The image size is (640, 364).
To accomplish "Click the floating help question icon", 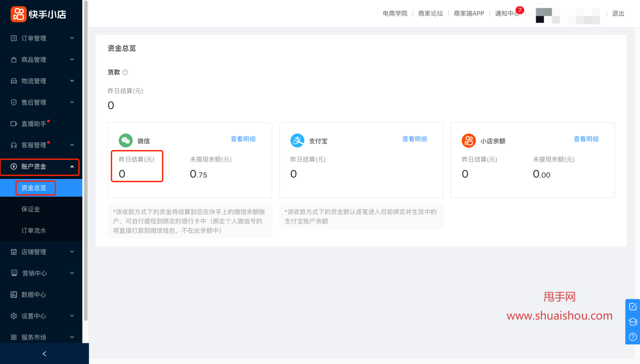I will click(x=633, y=337).
